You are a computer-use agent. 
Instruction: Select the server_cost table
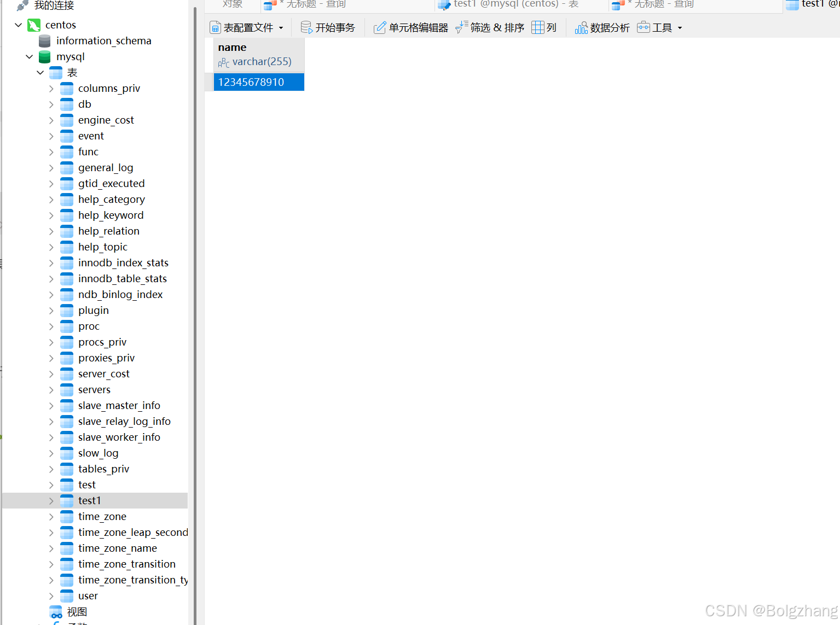[x=103, y=374]
